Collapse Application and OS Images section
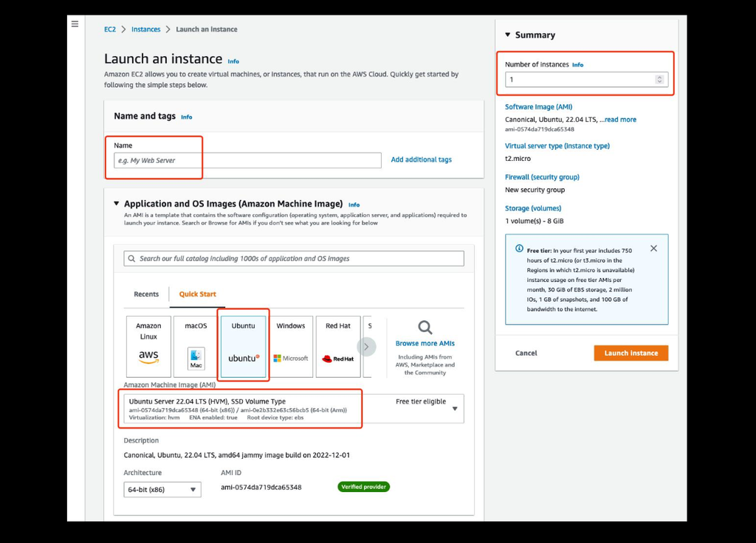 [116, 204]
